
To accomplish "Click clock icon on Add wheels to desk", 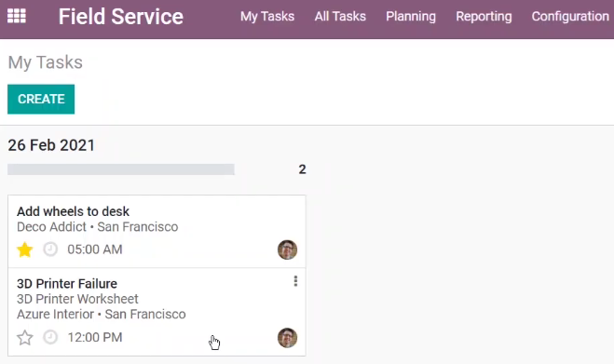I will tap(50, 249).
